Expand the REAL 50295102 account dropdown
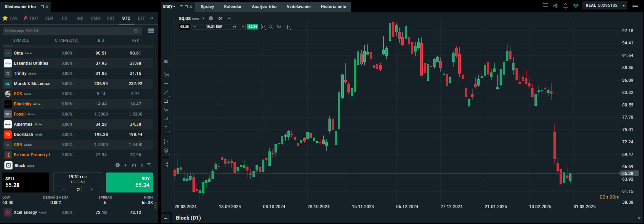Viewport: 644px width, 224px height. pos(623,5)
